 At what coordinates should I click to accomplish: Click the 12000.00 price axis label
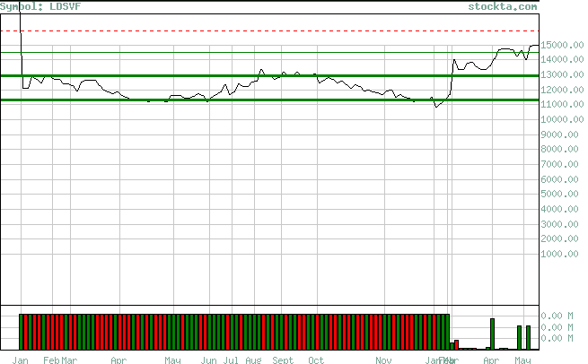pos(562,90)
